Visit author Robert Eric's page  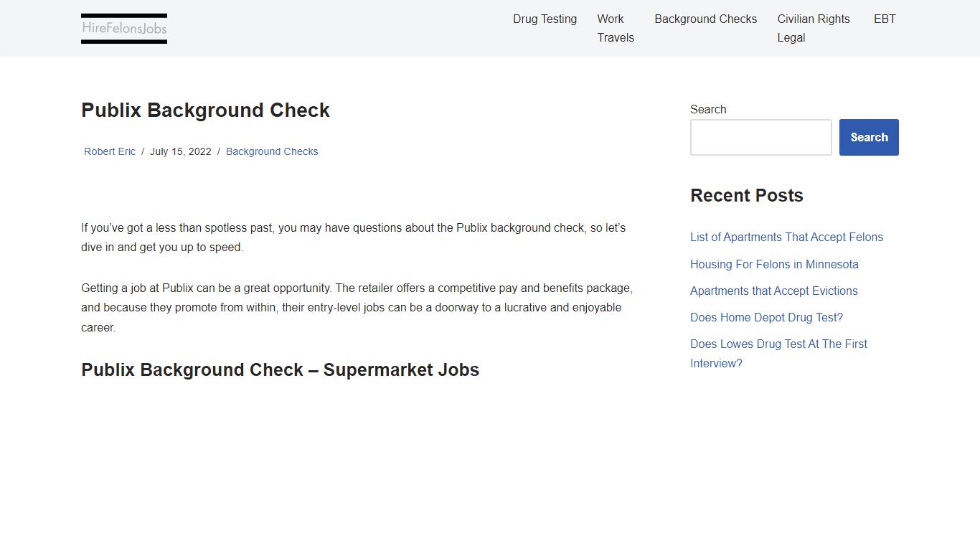pos(110,151)
